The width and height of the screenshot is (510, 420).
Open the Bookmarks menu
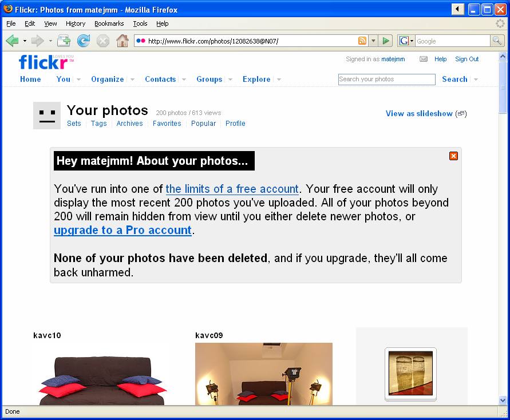point(109,23)
